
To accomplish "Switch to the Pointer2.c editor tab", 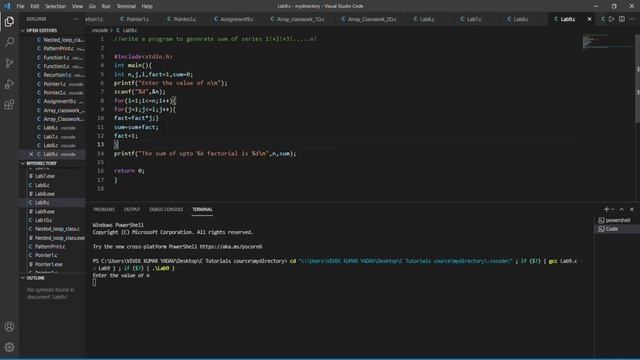I will tap(184, 19).
